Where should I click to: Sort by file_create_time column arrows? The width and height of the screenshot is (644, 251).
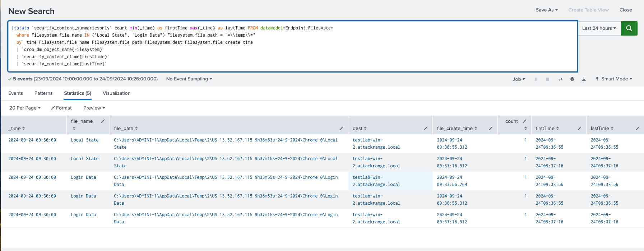(x=476, y=128)
